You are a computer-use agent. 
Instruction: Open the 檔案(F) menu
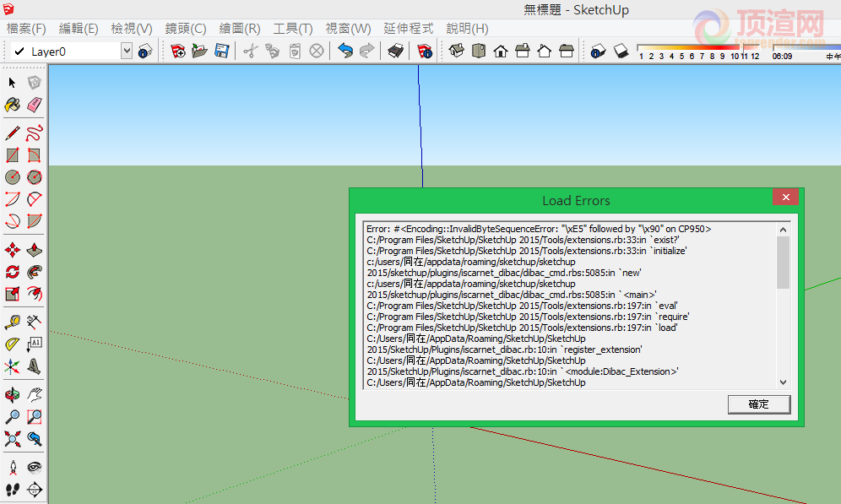26,29
